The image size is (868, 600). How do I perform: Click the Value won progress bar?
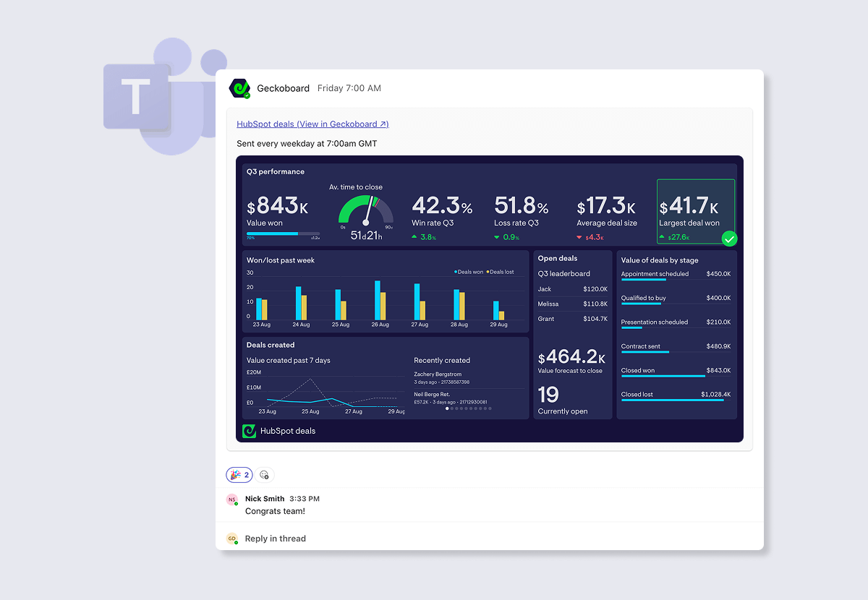pos(282,232)
